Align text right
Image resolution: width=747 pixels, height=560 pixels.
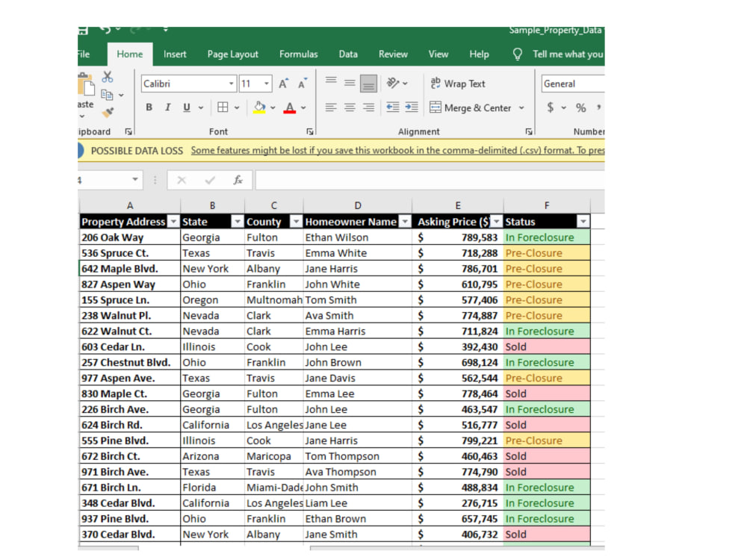pos(368,108)
